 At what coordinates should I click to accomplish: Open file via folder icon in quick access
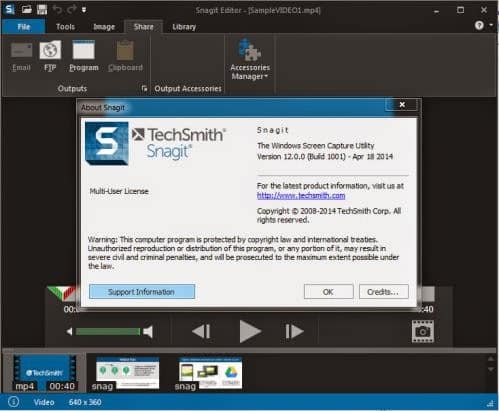pyautogui.click(x=27, y=9)
